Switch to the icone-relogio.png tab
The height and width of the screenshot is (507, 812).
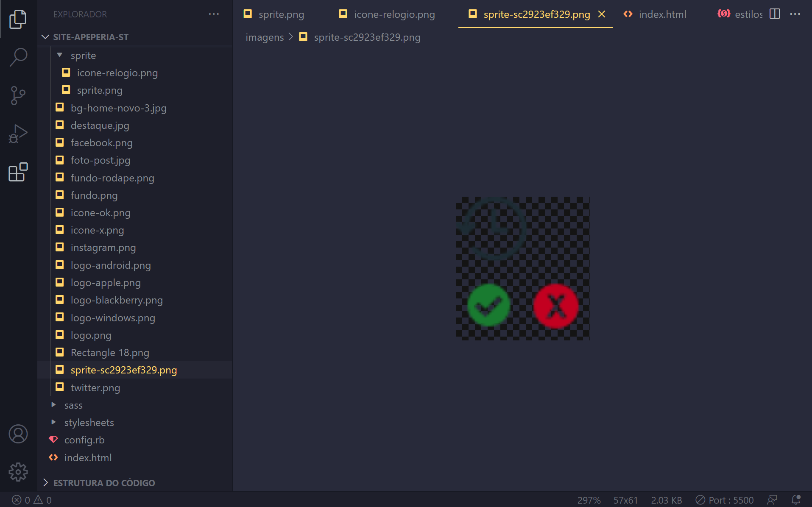(394, 14)
